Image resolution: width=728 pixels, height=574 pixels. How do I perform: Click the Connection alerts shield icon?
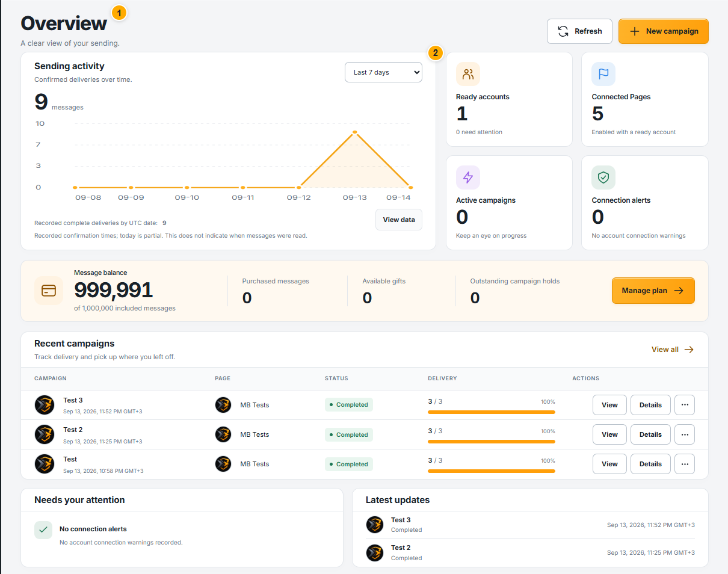point(603,177)
